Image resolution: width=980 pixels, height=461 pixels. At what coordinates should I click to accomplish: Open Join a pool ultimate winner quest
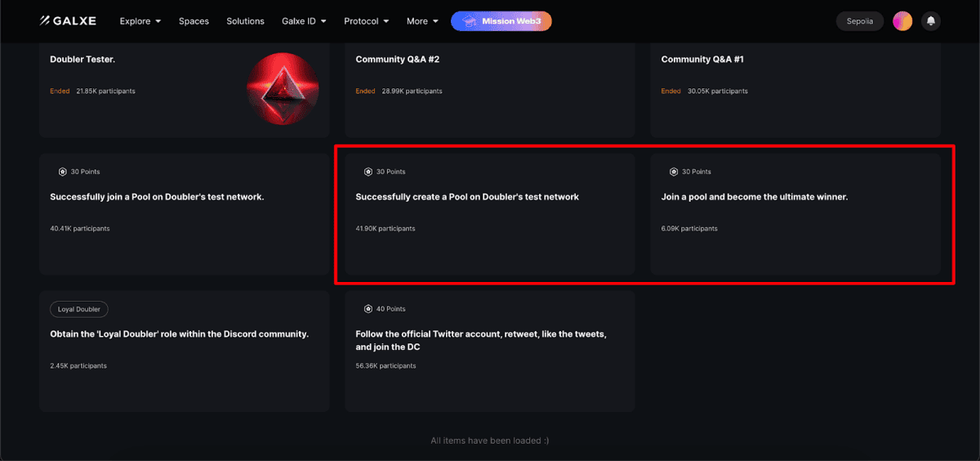pos(795,213)
